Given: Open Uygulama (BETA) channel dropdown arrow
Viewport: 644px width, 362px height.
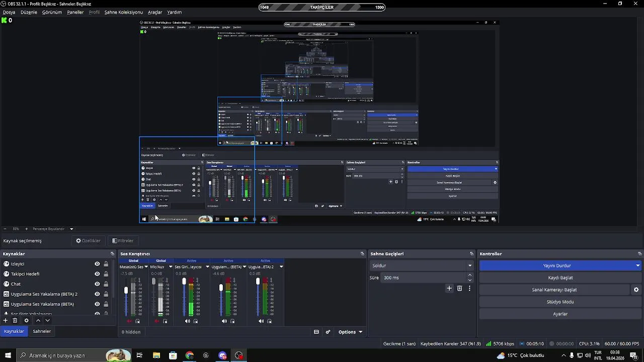Looking at the screenshot, I should pyautogui.click(x=245, y=267).
